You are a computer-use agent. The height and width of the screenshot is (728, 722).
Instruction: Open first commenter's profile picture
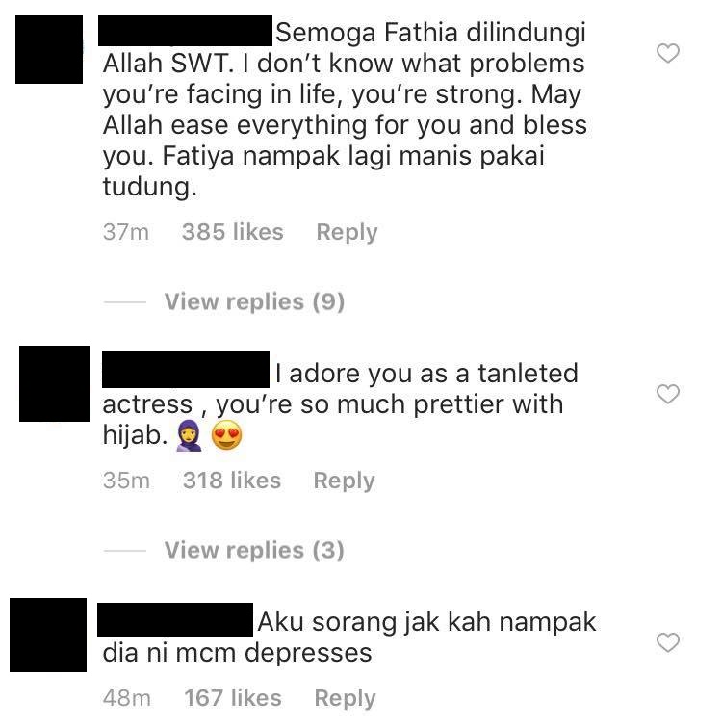[49, 50]
